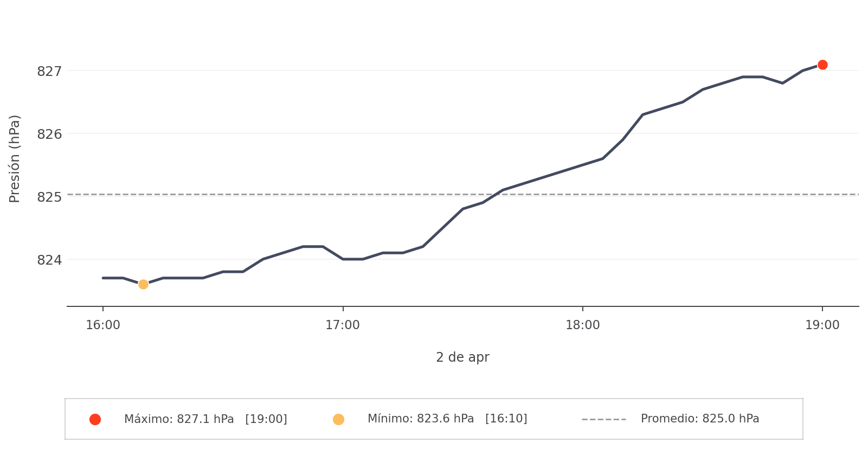868x449 pixels.
Task: Click the [16:10] timestamp in the legend
Action: [506, 419]
